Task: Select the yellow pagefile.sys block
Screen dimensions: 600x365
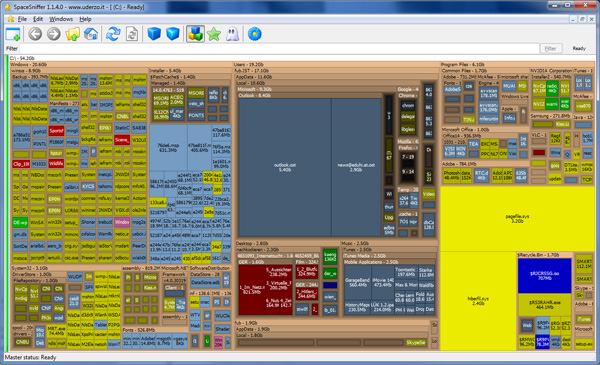Action: (517, 218)
